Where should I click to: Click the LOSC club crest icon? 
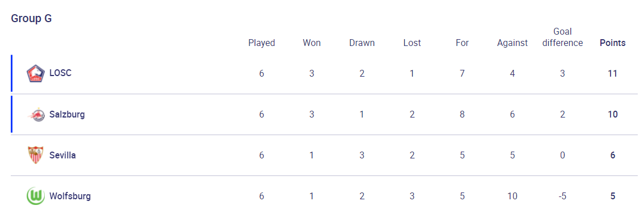[35, 74]
